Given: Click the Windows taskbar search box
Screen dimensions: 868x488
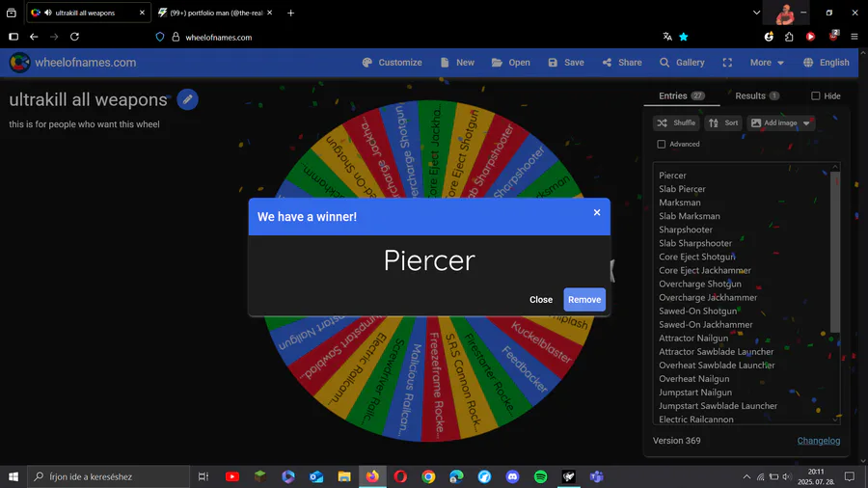Looking at the screenshot, I should (x=108, y=476).
